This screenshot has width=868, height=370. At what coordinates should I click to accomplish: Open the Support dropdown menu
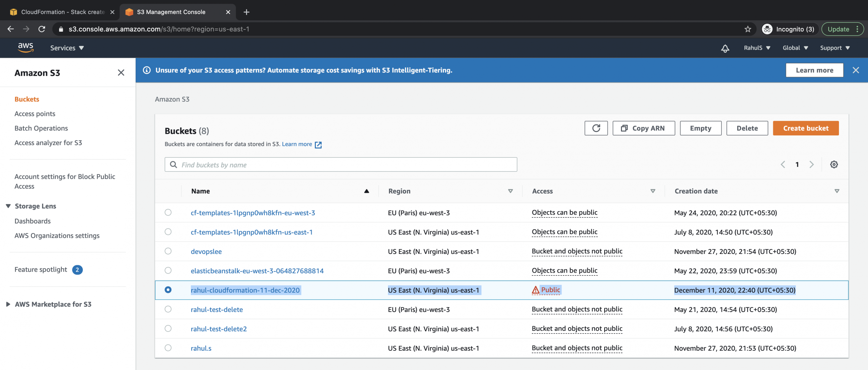click(835, 48)
